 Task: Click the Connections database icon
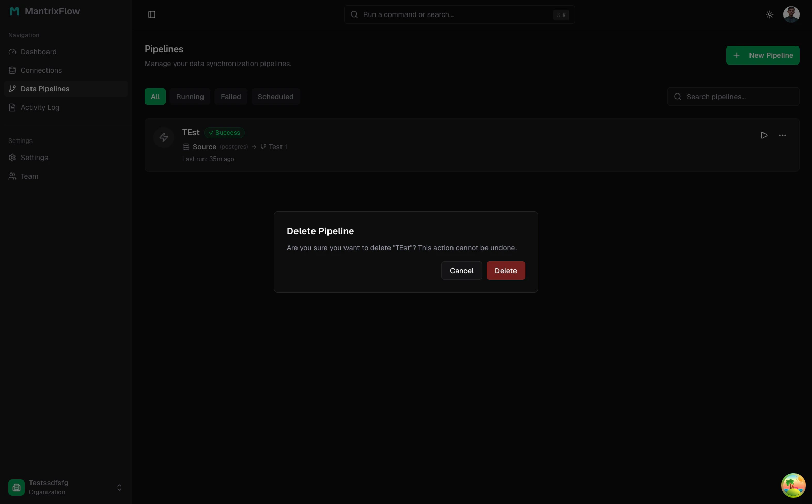(x=12, y=70)
